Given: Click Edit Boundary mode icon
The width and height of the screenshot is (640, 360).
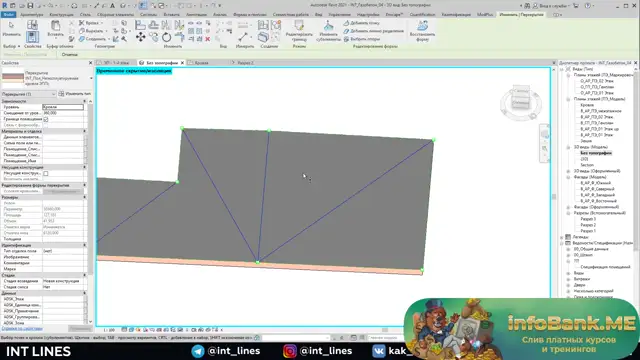Looking at the screenshot, I should click(x=299, y=31).
